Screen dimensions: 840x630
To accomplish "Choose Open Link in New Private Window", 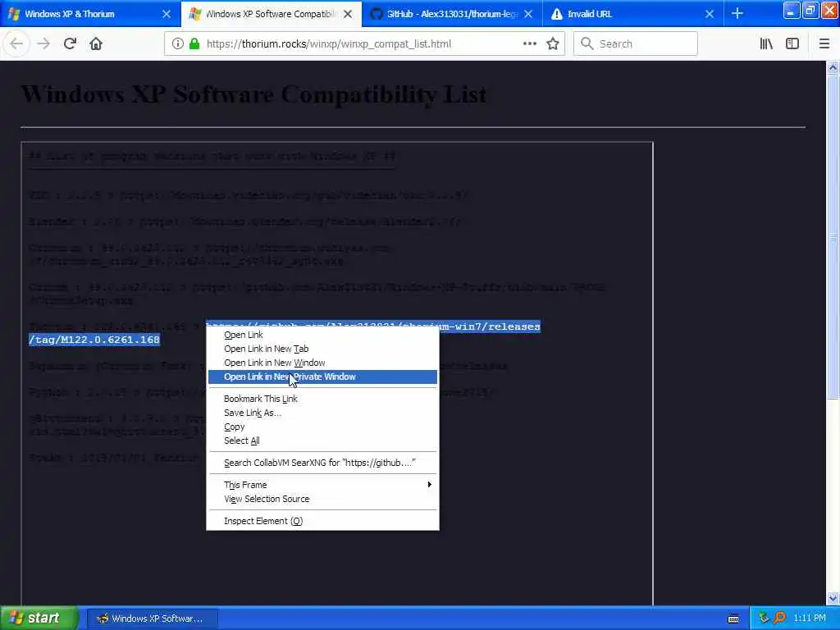I will click(x=322, y=377).
